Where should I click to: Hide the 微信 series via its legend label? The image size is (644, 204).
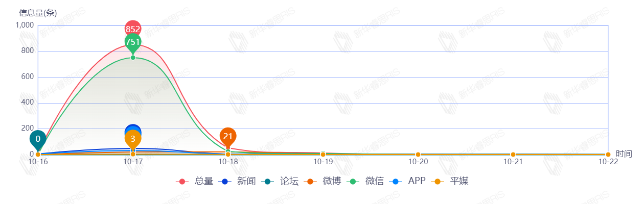click(x=374, y=181)
